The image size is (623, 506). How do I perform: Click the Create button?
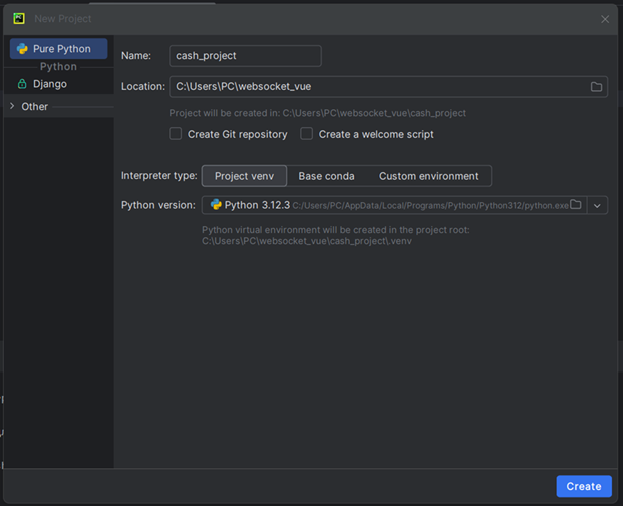click(x=584, y=486)
